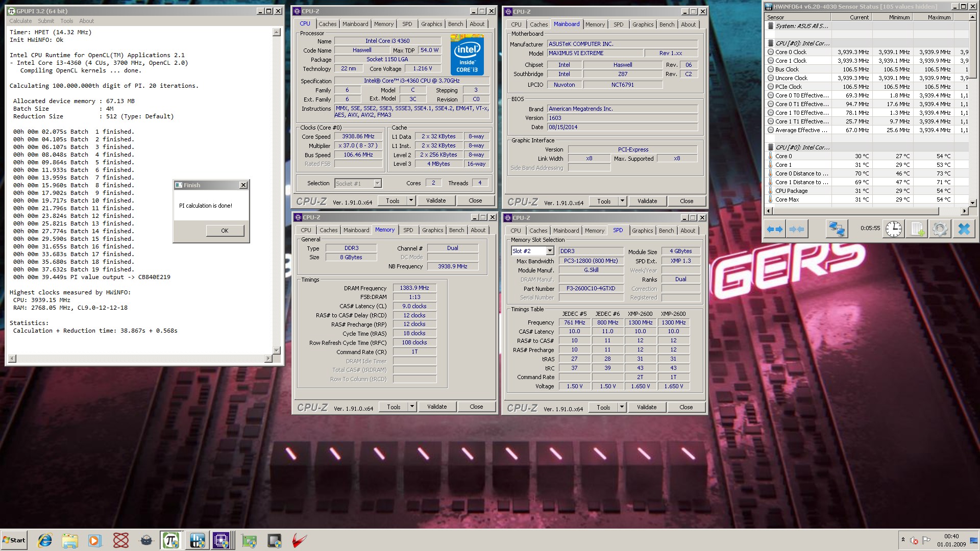Open the Start menu

[x=14, y=540]
